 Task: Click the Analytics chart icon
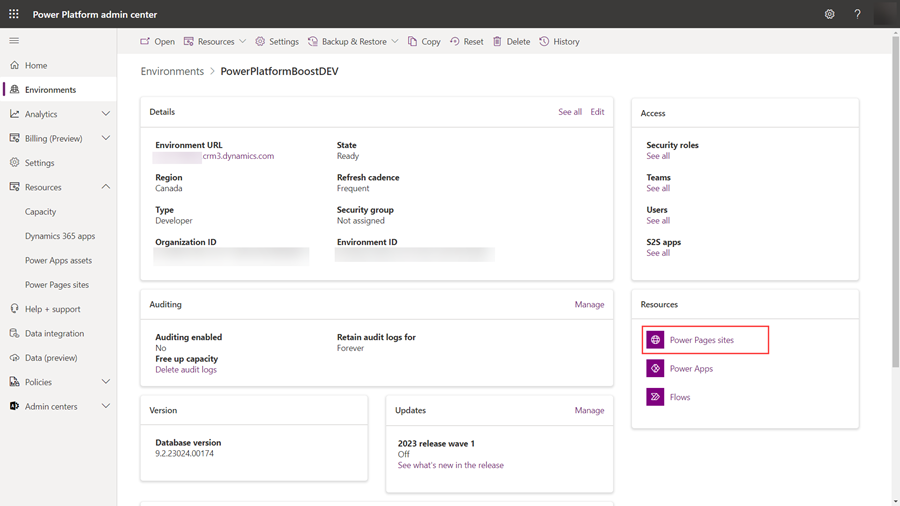tap(14, 114)
